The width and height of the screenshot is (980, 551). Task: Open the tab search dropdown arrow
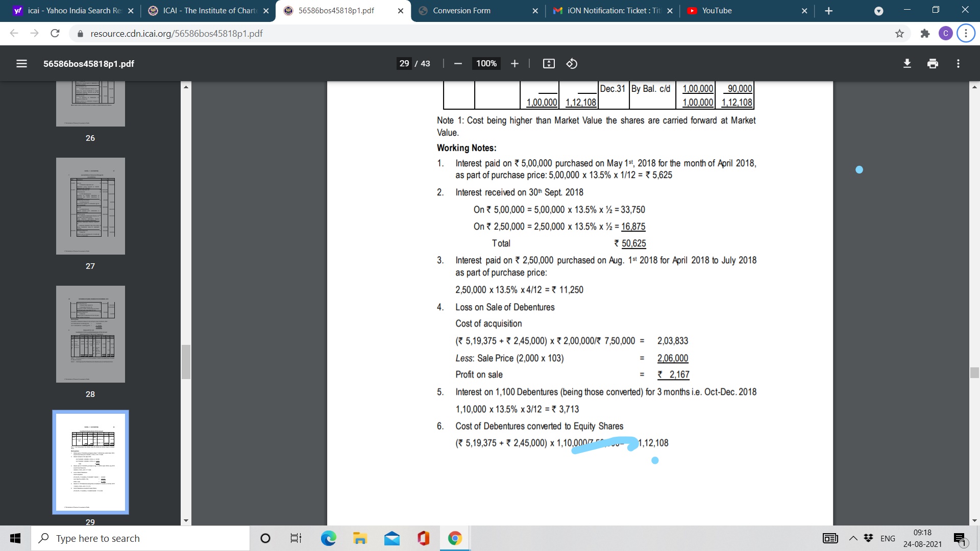(878, 11)
